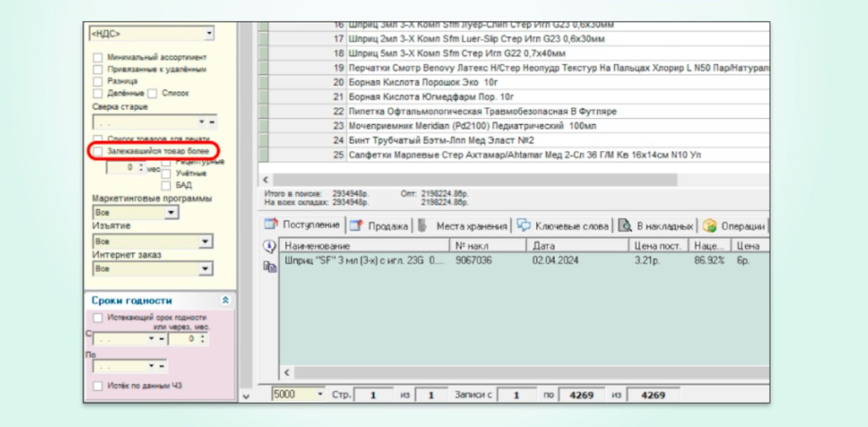This screenshot has width=868, height=427.
Task: Tick the Минимальный ассортимент checkbox
Action: point(99,58)
